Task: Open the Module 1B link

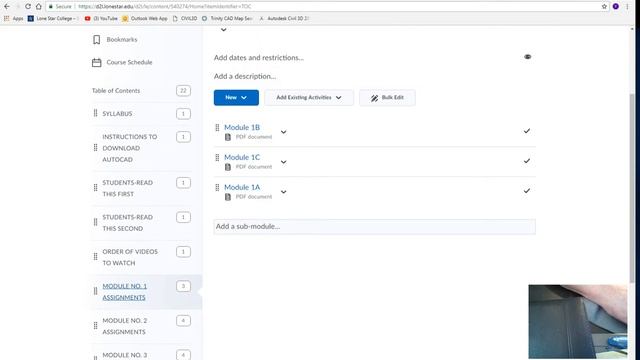Action: coord(242,127)
